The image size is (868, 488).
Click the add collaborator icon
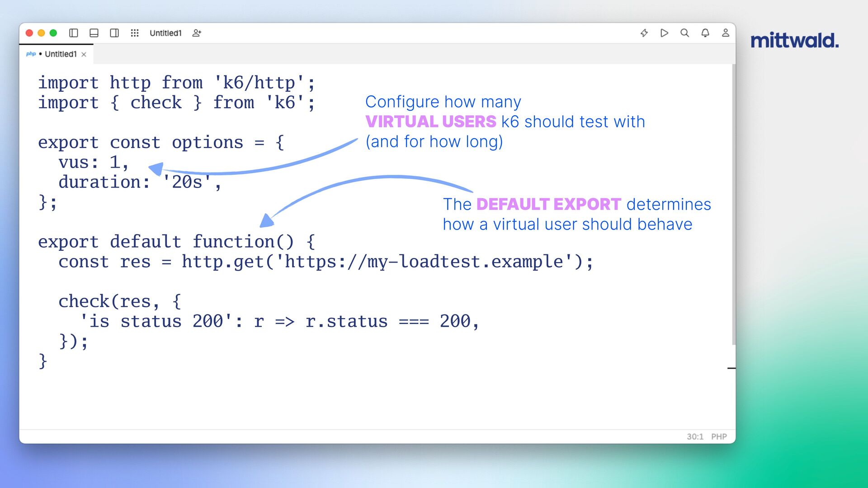[197, 33]
